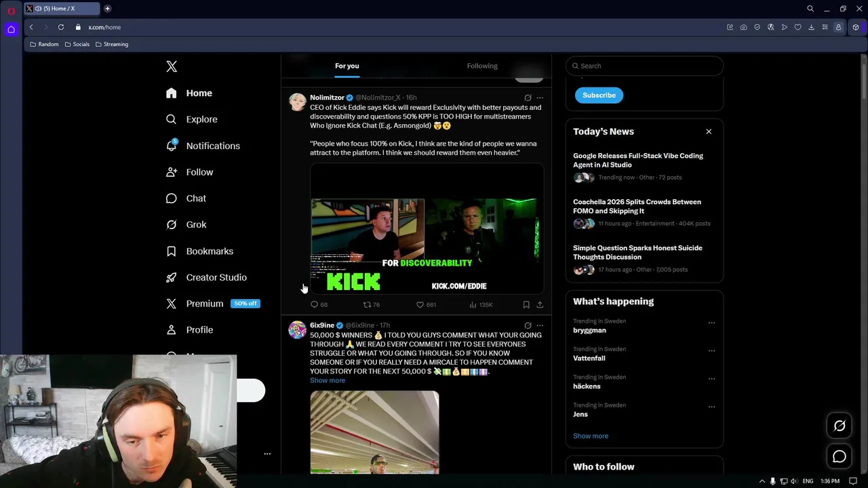Open the Jens trending topic
This screenshot has width=868, height=488.
pyautogui.click(x=580, y=414)
